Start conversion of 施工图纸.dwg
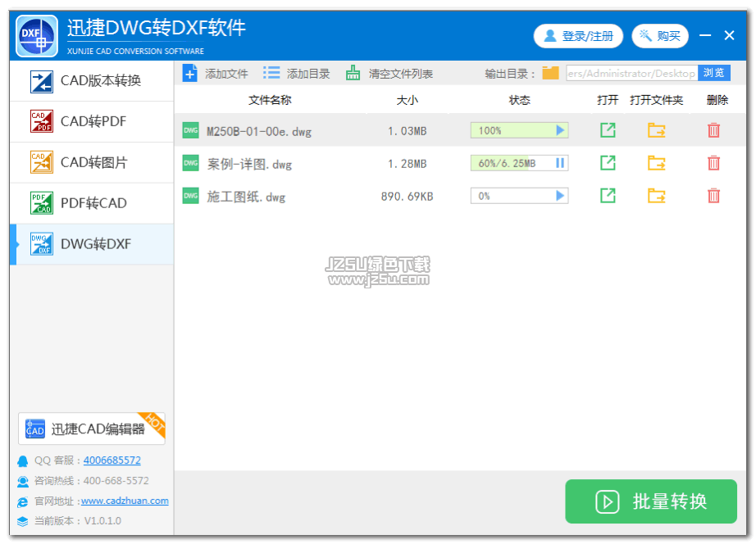The width and height of the screenshot is (756, 544). [x=560, y=196]
